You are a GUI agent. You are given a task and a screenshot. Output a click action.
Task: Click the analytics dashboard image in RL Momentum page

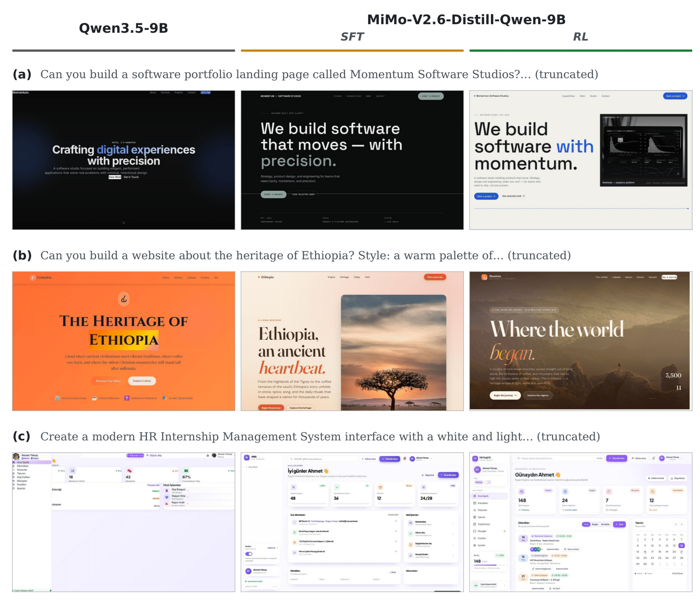pos(644,150)
